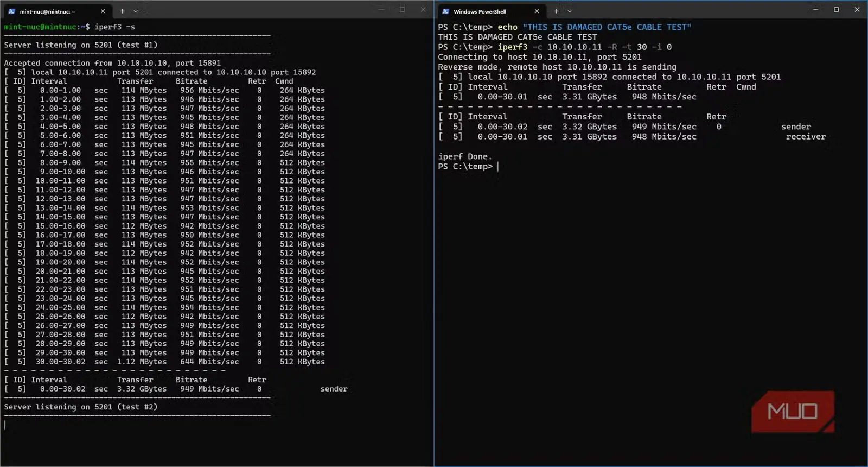Click the 'iperf3 -s' command text
This screenshot has height=467, width=868.
114,27
